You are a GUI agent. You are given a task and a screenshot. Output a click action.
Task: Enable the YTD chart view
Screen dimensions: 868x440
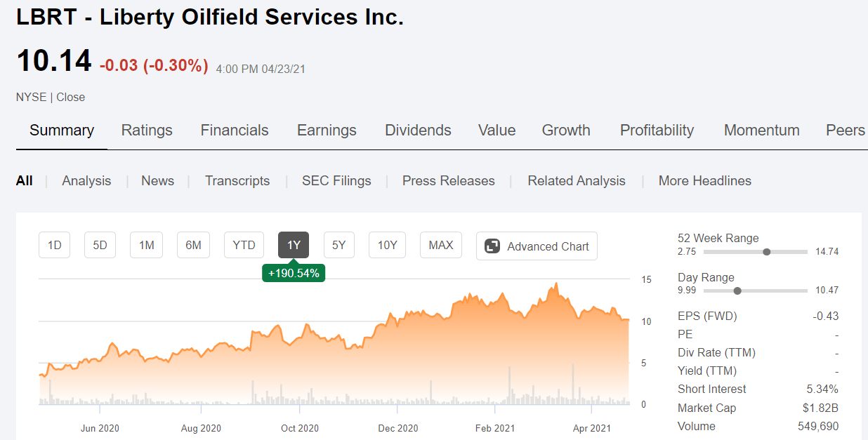(x=244, y=245)
